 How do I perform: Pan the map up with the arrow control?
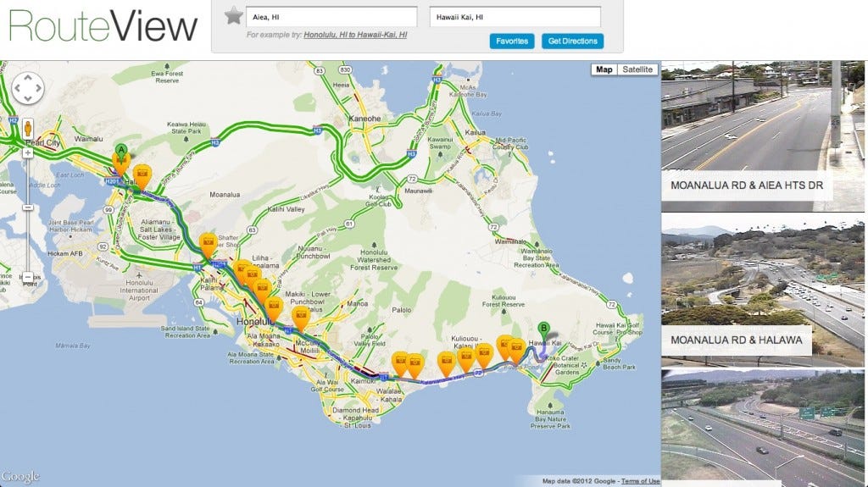(x=28, y=78)
